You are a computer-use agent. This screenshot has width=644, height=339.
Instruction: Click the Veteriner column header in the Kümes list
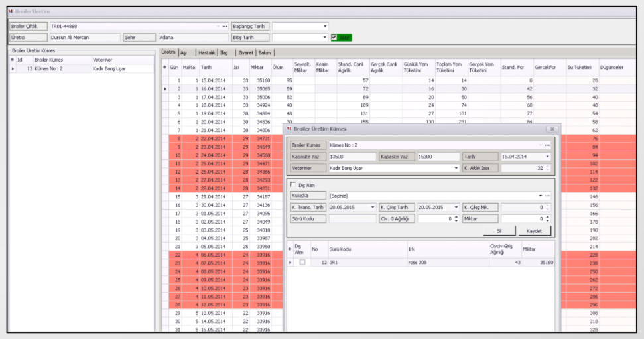123,60
